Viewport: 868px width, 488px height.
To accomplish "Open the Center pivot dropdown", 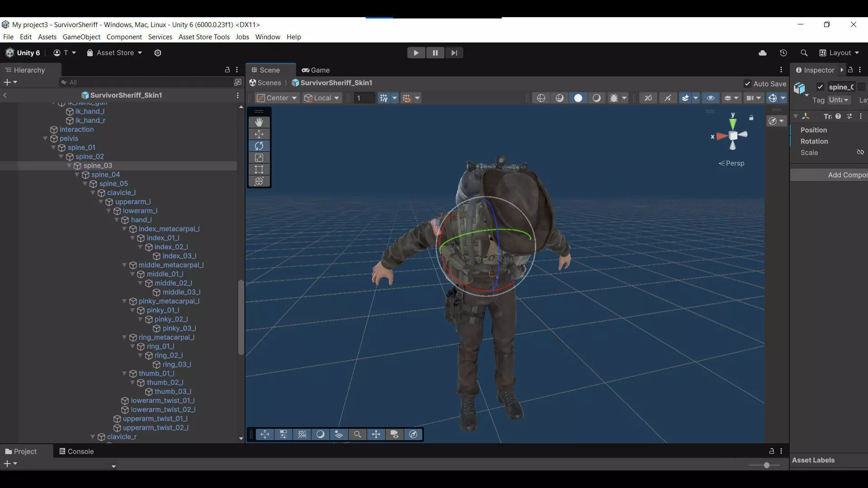I will point(277,98).
